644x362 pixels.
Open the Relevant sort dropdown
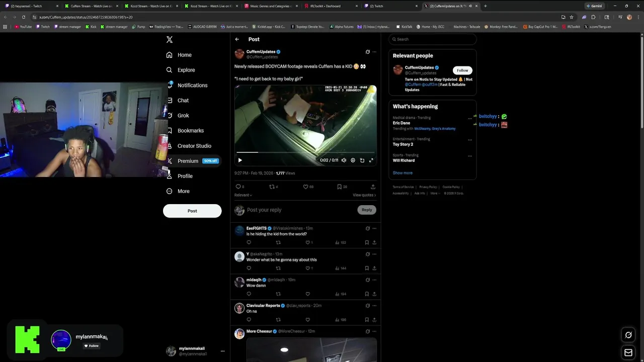(243, 195)
